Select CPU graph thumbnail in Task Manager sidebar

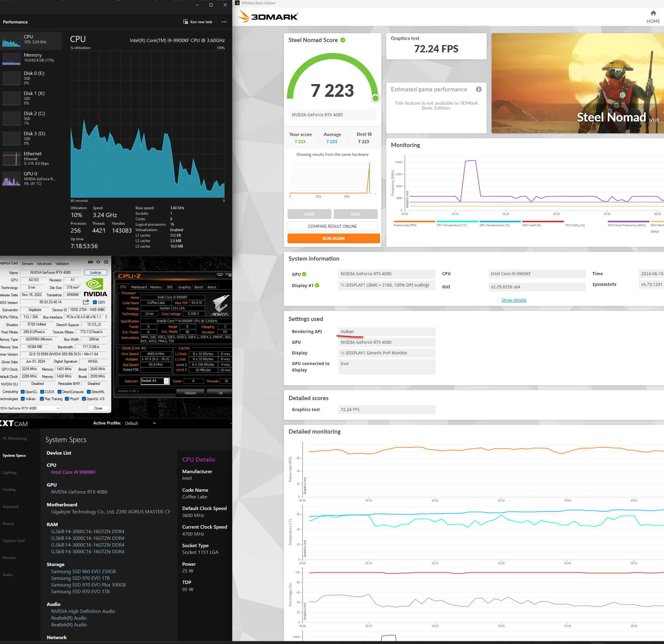[12, 40]
